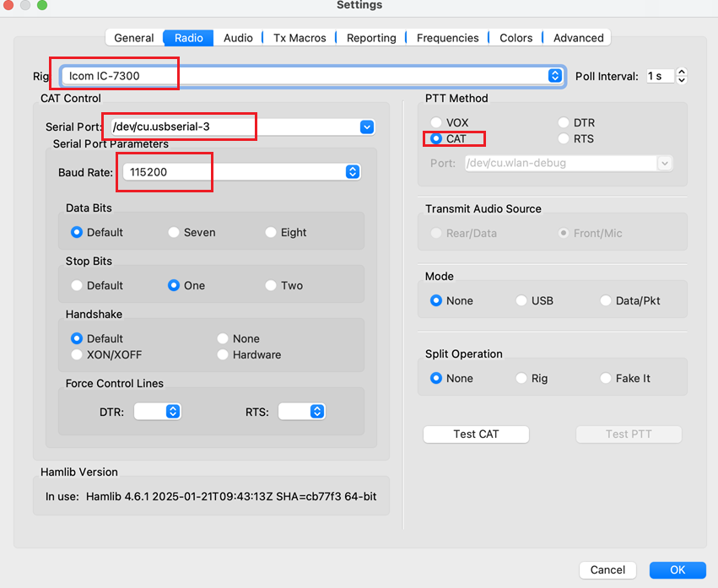Select RTS as PTT method
Image resolution: width=718 pixels, height=588 pixels.
click(564, 138)
